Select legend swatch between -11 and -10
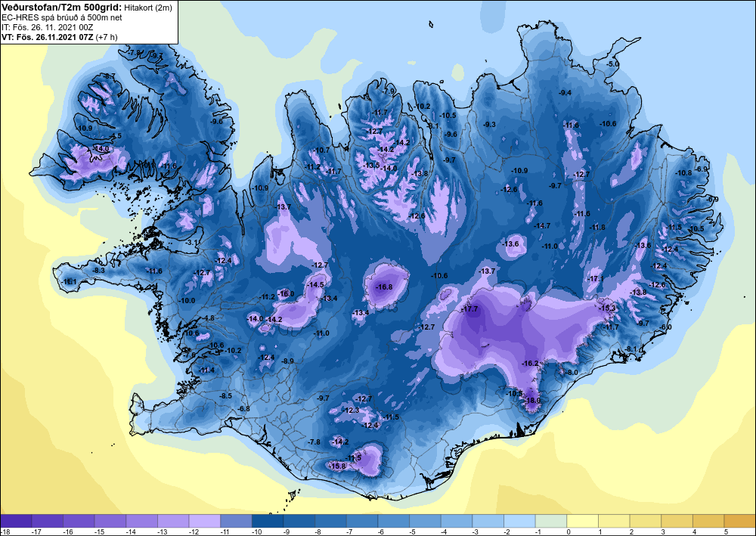Screen dimensions: 756x536 [236, 521]
